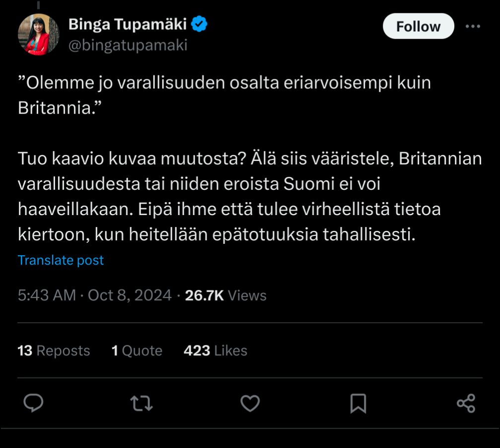Click the blue verified badge
The height and width of the screenshot is (448, 500).
point(200,24)
